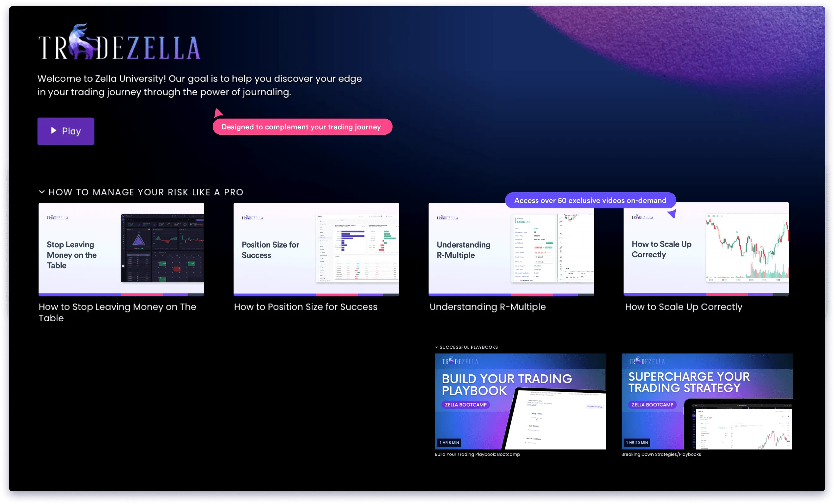Image resolution: width=835 pixels, height=504 pixels.
Task: Click the 1 HR 20 MIN duration badge
Action: [x=637, y=443]
